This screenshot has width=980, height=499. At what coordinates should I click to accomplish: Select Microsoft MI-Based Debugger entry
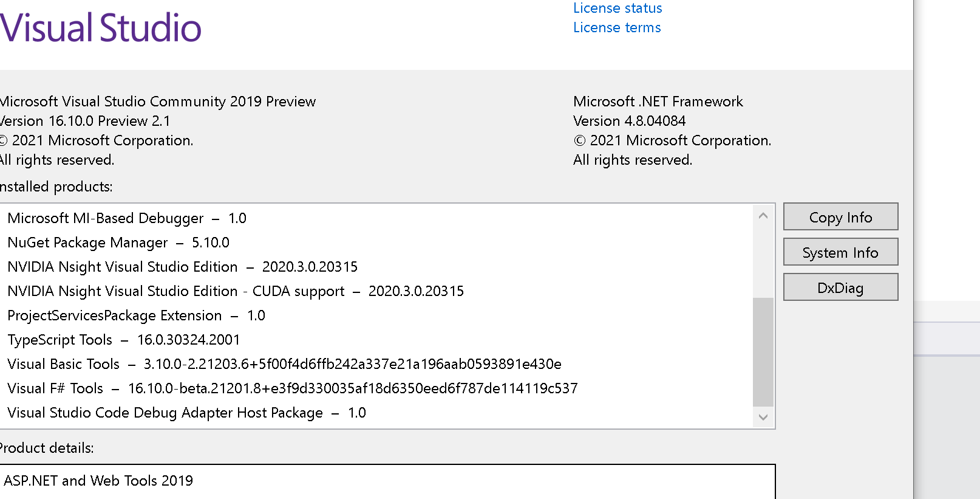pyautogui.click(x=105, y=218)
